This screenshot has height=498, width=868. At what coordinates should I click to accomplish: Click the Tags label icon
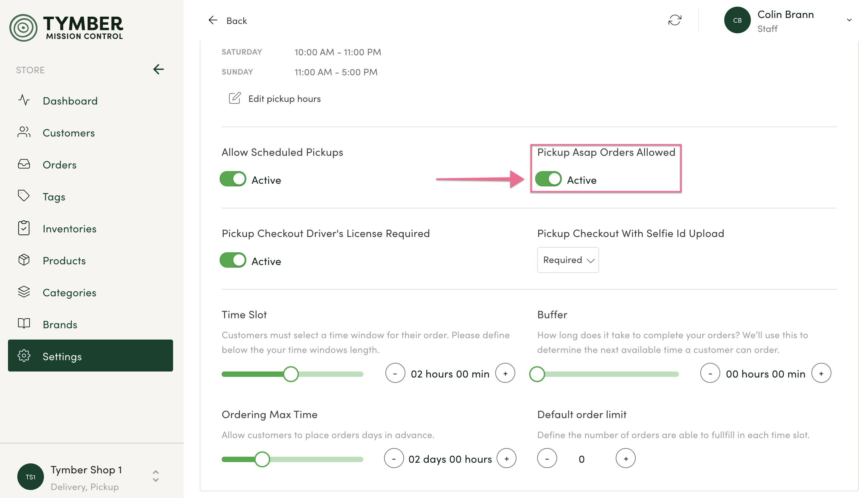tap(24, 196)
